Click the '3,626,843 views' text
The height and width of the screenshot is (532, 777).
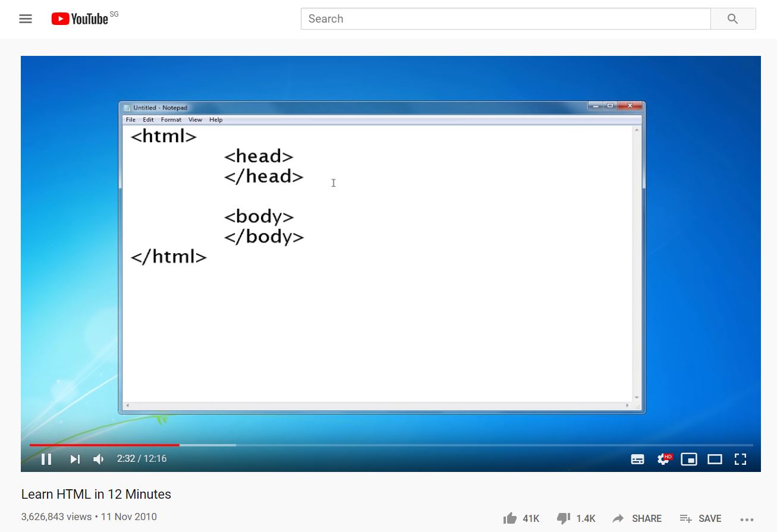pos(56,517)
